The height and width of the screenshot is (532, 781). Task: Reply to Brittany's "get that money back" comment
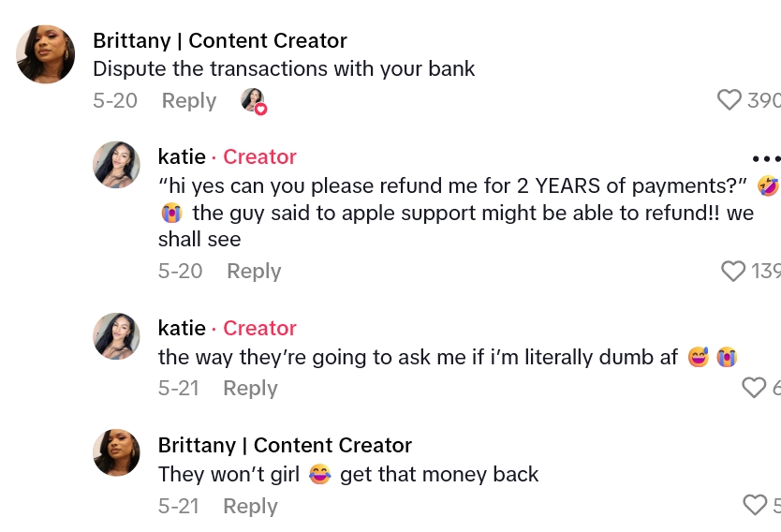pyautogui.click(x=250, y=506)
